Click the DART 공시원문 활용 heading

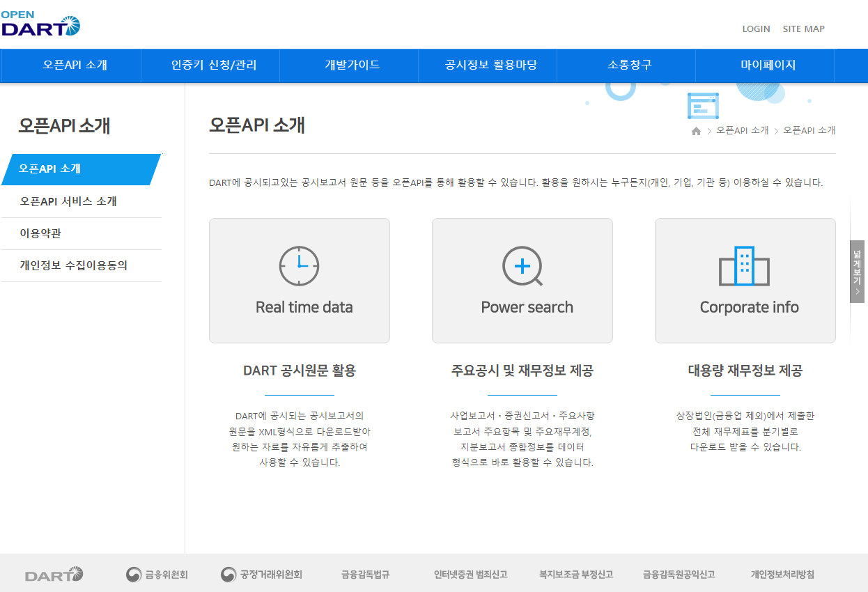[300, 371]
